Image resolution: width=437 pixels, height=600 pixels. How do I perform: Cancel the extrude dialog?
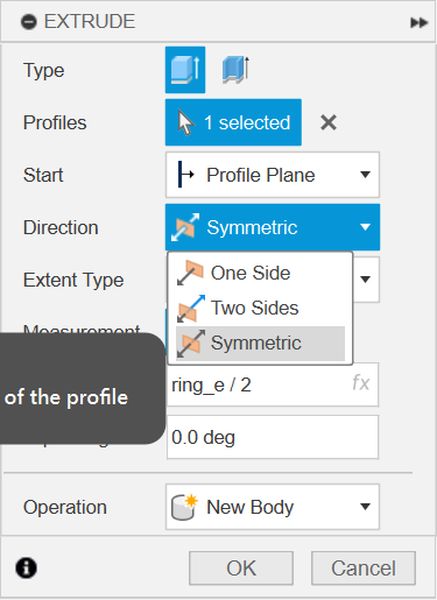coord(364,568)
